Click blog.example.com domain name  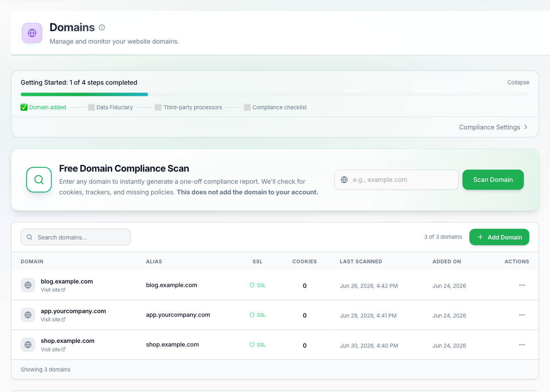click(67, 281)
